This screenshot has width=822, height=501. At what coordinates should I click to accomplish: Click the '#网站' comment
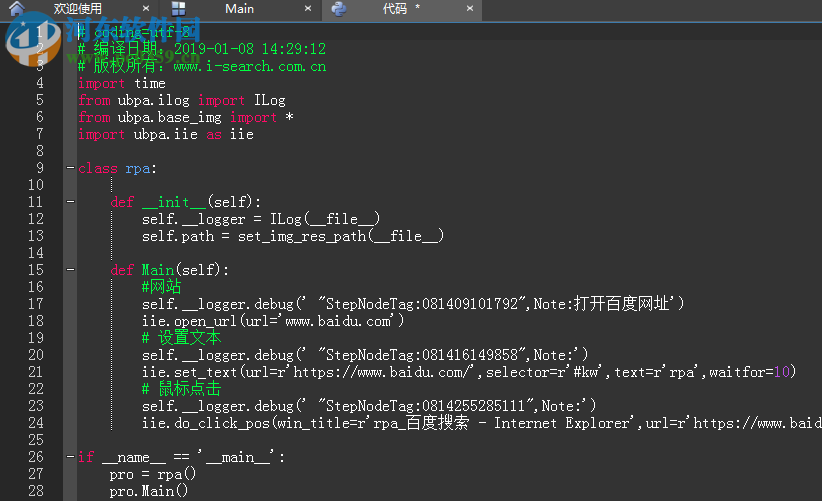click(x=161, y=287)
